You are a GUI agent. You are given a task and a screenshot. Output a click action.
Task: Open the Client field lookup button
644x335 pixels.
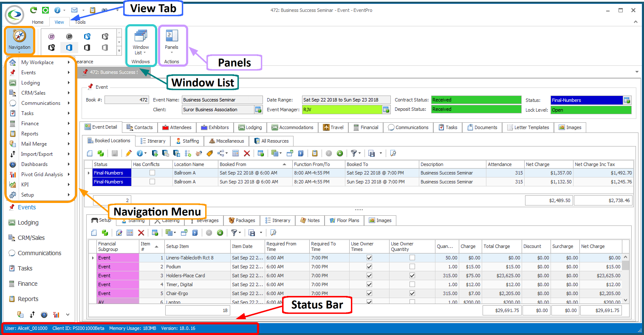pos(258,110)
